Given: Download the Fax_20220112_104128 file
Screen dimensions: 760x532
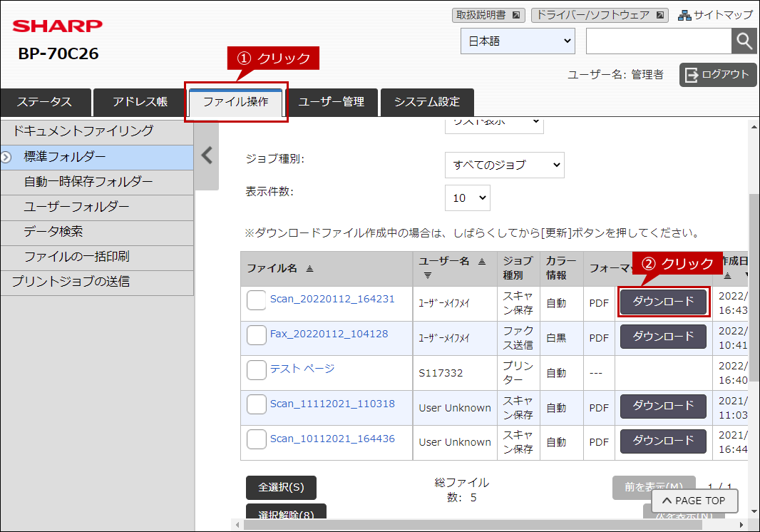Looking at the screenshot, I should 663,337.
